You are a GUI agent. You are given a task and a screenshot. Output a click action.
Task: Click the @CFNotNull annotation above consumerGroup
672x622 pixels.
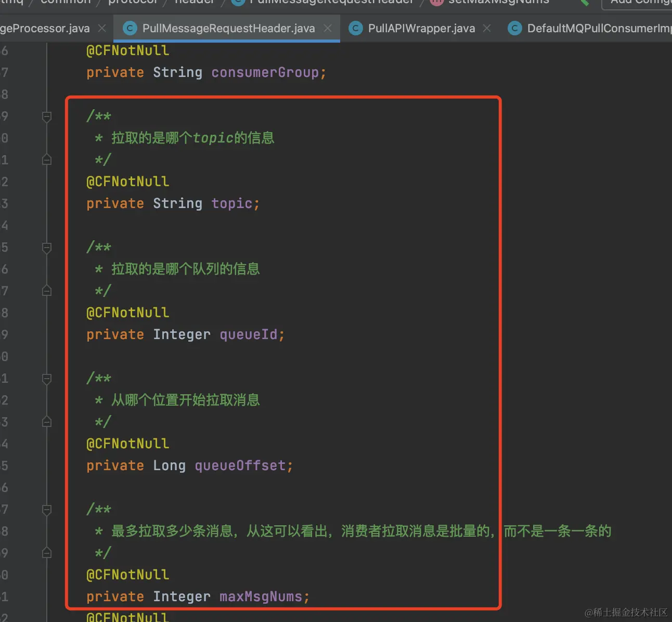click(x=127, y=50)
